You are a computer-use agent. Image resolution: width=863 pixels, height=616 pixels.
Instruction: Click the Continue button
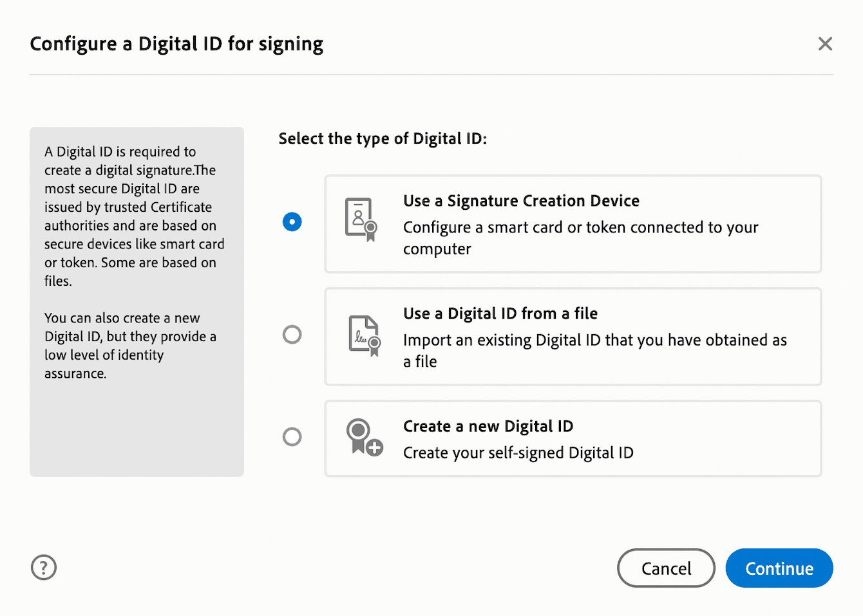point(779,568)
